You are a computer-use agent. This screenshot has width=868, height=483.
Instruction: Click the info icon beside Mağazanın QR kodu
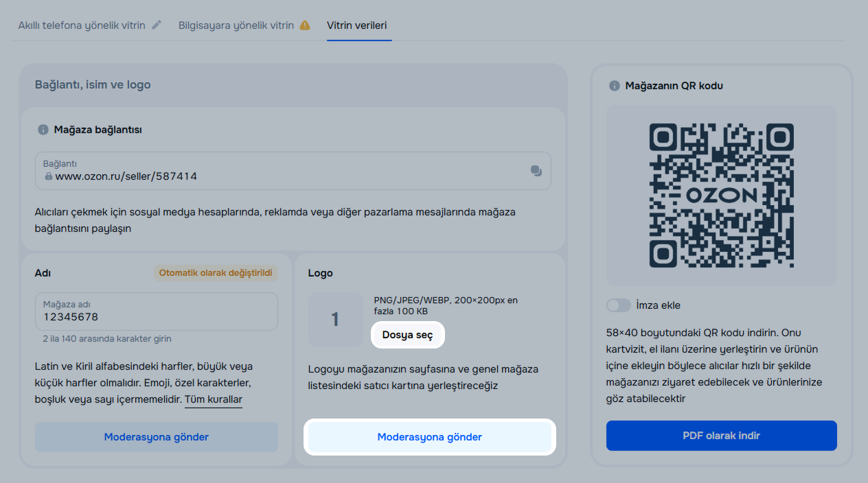tap(614, 86)
